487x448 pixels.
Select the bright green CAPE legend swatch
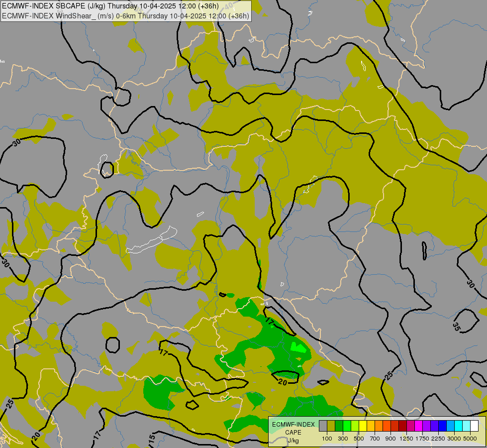347,426
